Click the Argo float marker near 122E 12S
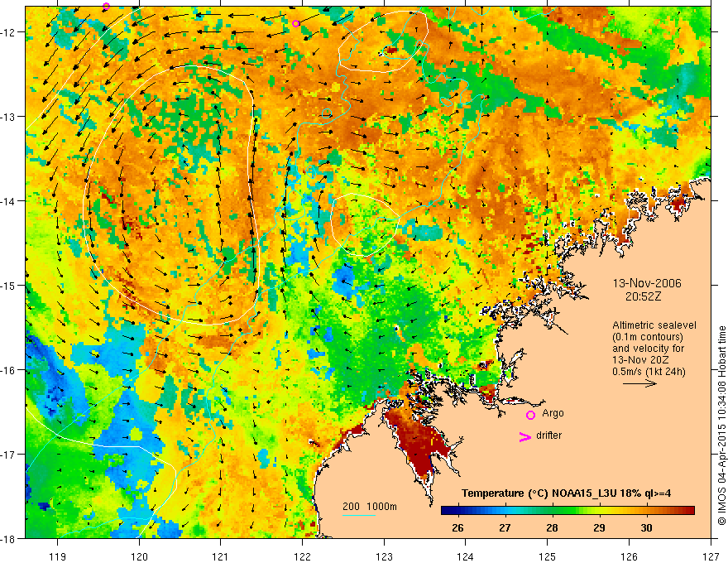 click(x=296, y=23)
